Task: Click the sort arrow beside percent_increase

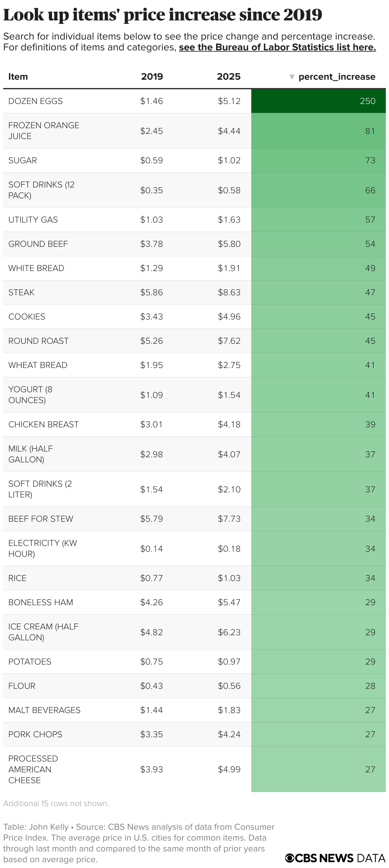Action: click(x=292, y=77)
